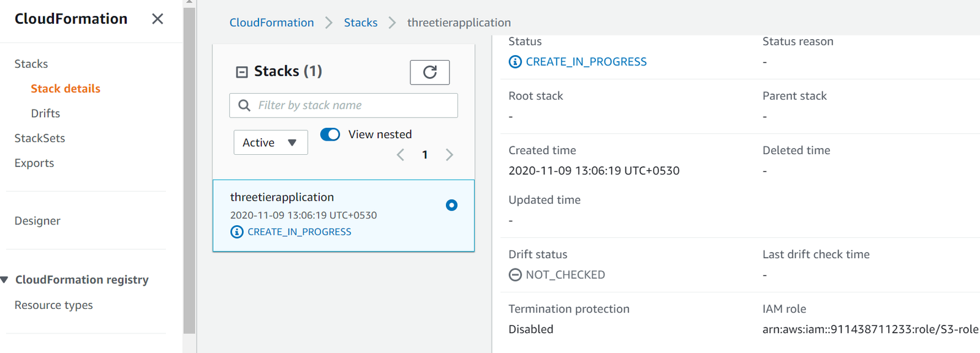Open Drifts in the sidebar
This screenshot has width=980, height=353.
45,114
